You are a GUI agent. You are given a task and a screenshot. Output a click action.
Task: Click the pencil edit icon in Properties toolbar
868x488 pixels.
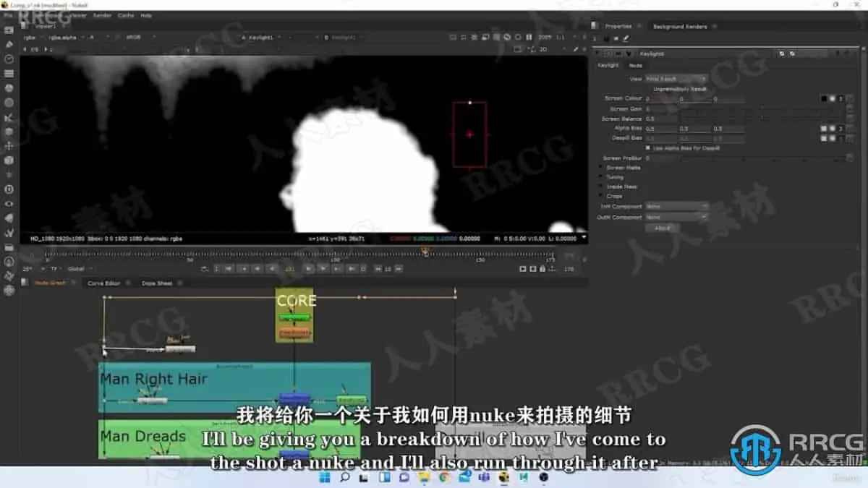coord(626,38)
